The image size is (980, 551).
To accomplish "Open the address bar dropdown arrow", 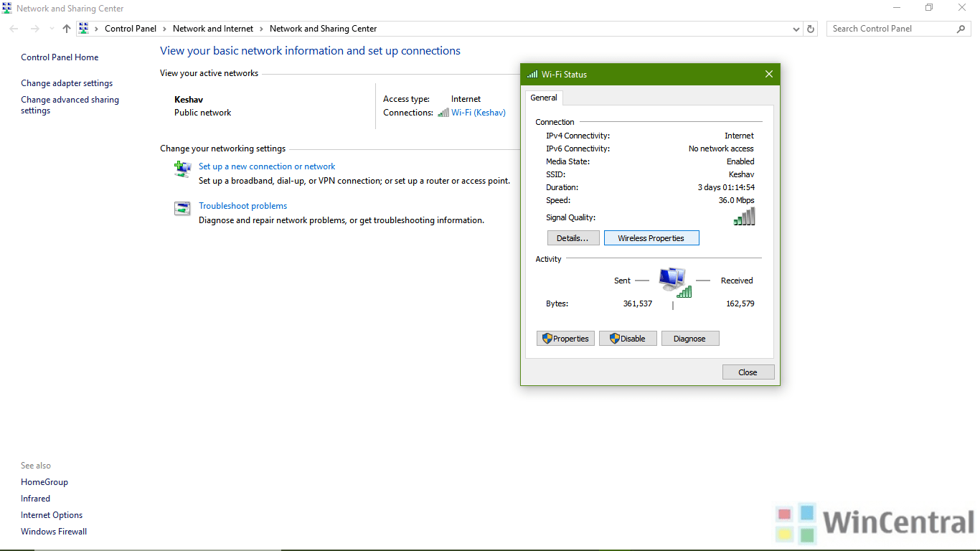I will (x=796, y=29).
